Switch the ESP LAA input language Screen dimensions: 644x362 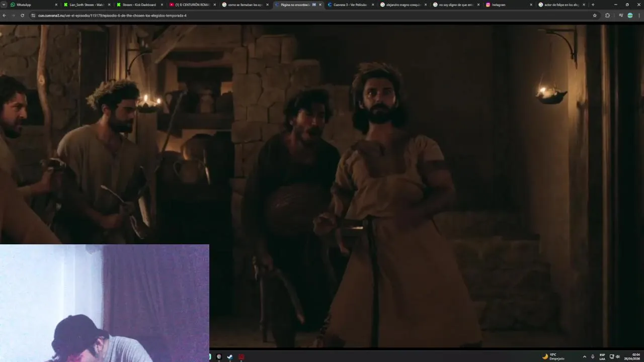[602, 356]
